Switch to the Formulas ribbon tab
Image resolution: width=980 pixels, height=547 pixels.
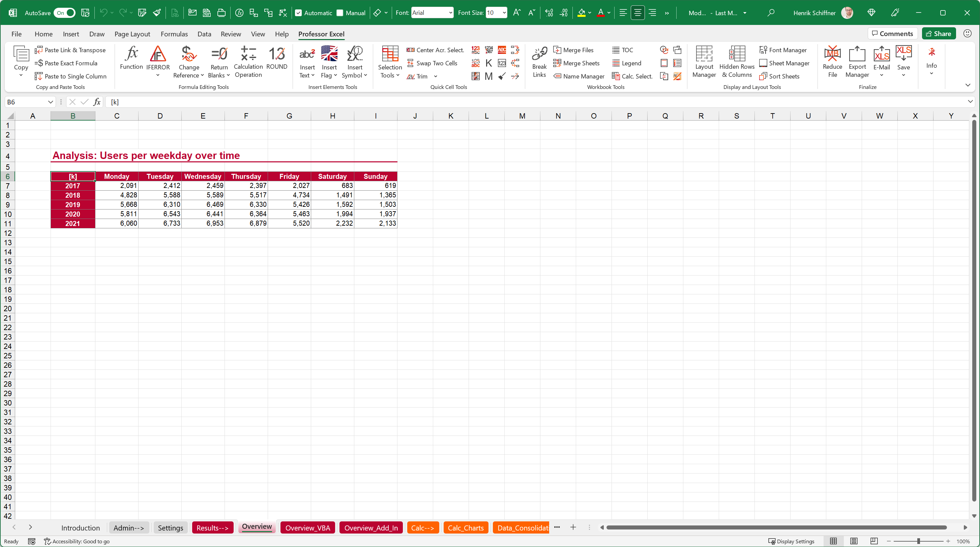click(174, 34)
